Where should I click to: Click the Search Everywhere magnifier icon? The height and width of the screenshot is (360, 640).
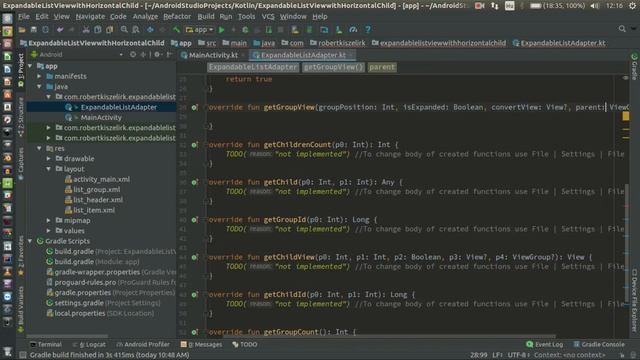point(622,29)
